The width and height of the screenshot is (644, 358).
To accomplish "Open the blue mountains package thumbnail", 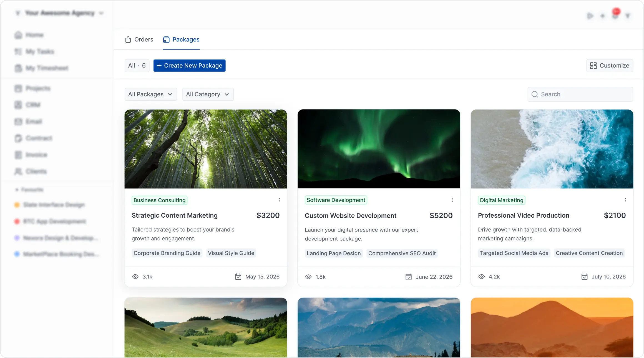I will pos(379,327).
